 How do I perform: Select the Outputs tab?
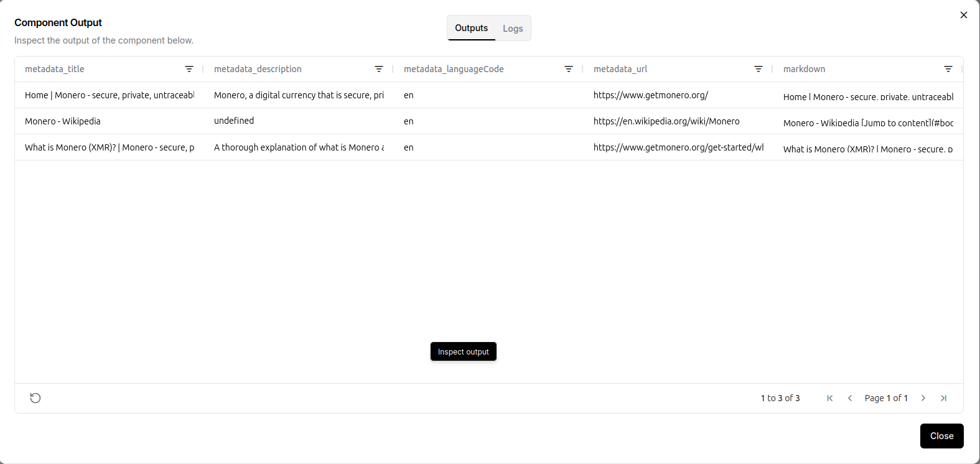(x=471, y=29)
